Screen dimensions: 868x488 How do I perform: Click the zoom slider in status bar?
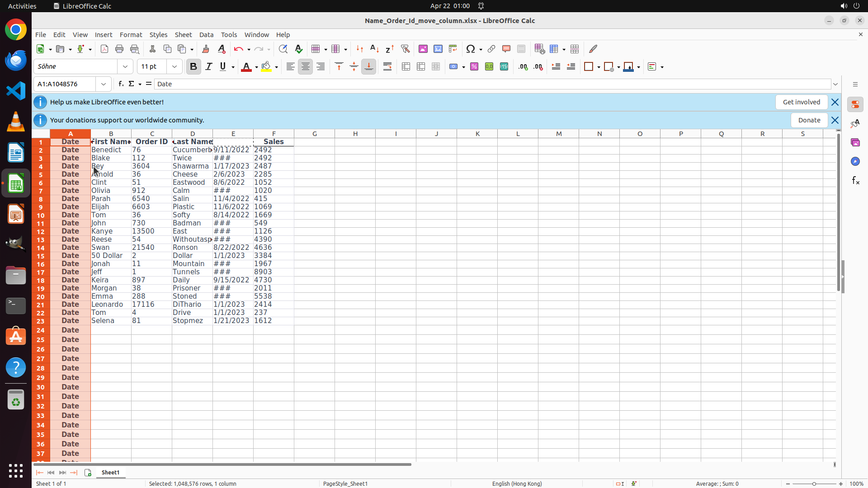[x=814, y=483]
